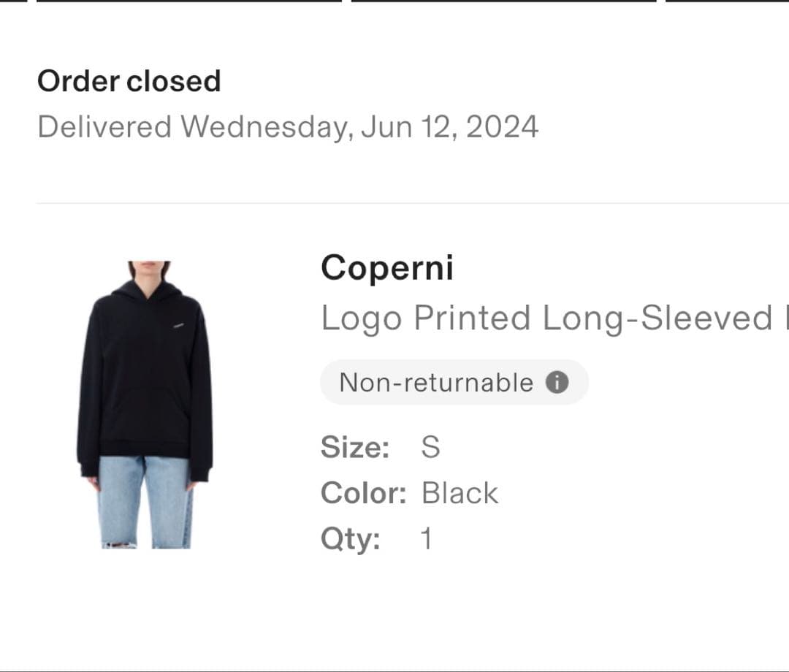Viewport: 789px width, 672px height.
Task: Click the leftmost partial progress bar segment
Action: point(13,1)
